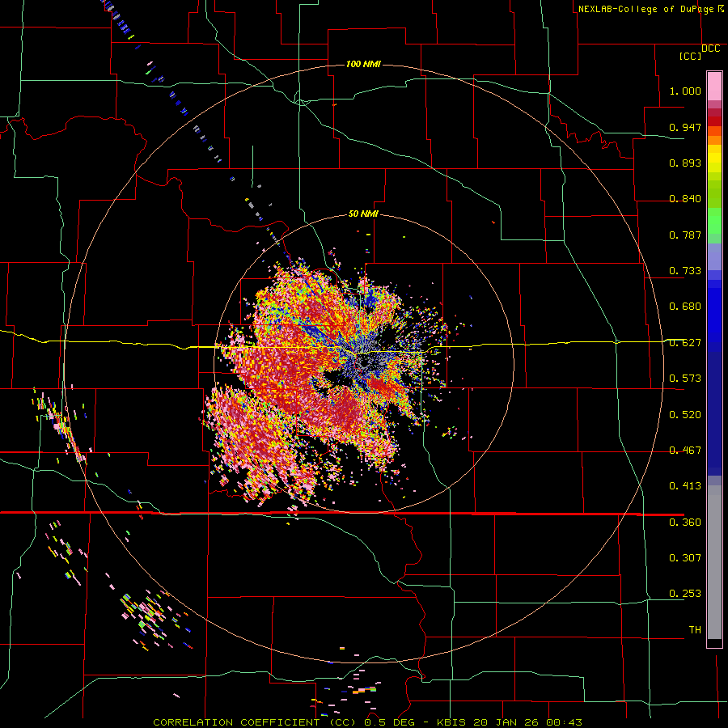This screenshot has height=728, width=728.
Task: Select the 0.573 legend value
Action: point(685,379)
